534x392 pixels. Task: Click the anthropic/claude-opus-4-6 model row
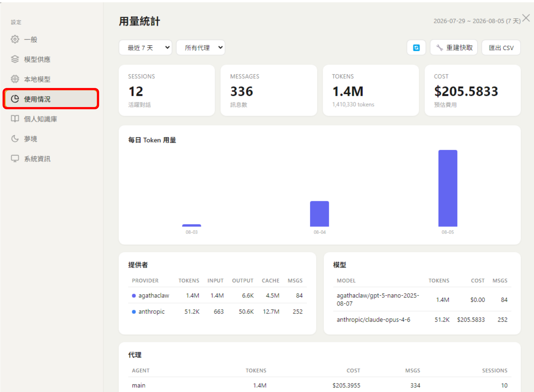point(422,320)
